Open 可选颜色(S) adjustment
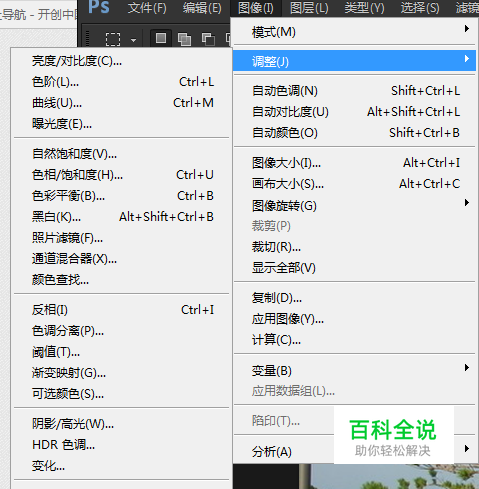479x489 pixels. click(x=122, y=394)
